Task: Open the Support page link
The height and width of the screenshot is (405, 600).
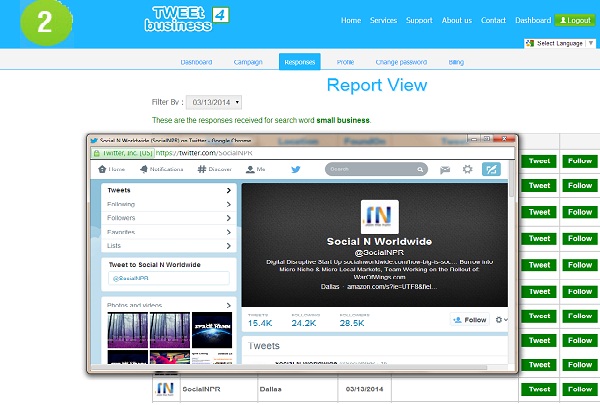Action: click(419, 20)
